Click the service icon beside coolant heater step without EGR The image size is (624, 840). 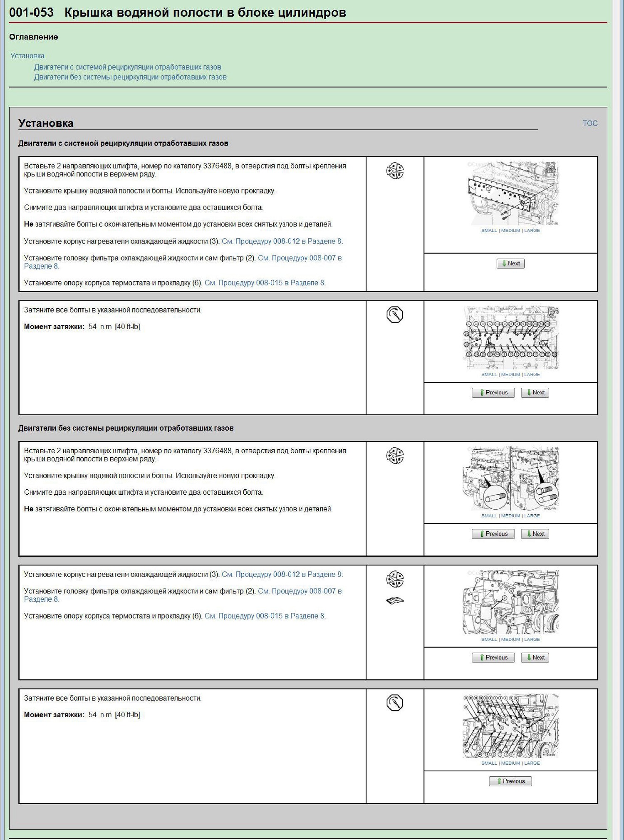click(x=395, y=579)
